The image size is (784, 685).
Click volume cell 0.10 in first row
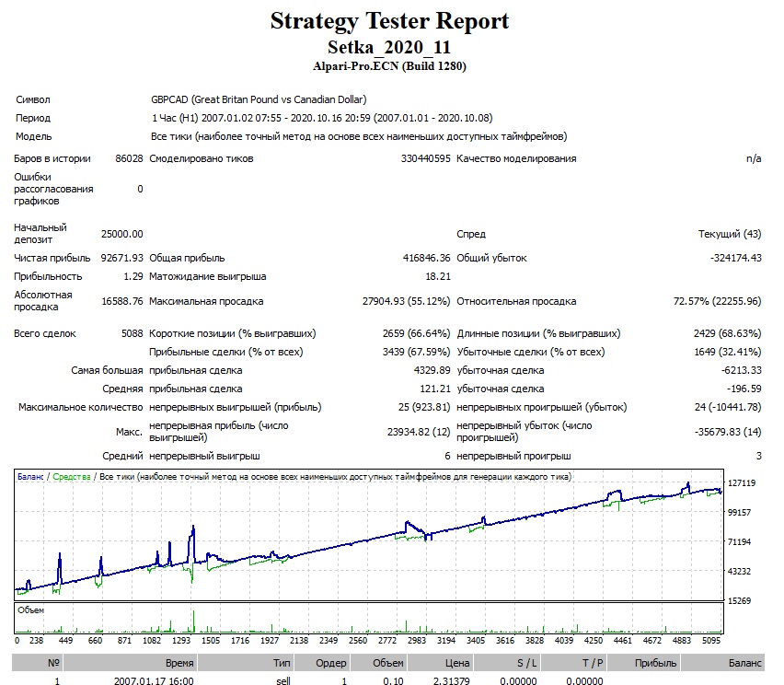393,680
